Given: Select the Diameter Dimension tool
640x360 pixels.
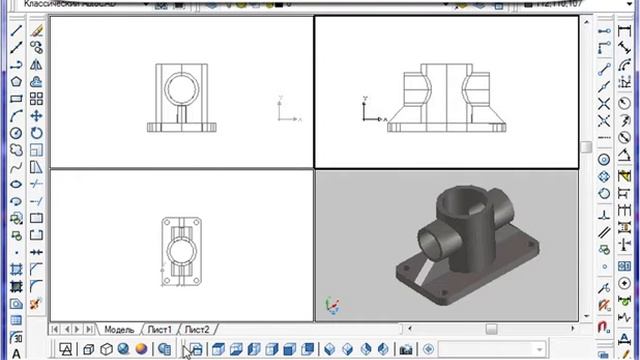Looking at the screenshot, I should tap(624, 138).
